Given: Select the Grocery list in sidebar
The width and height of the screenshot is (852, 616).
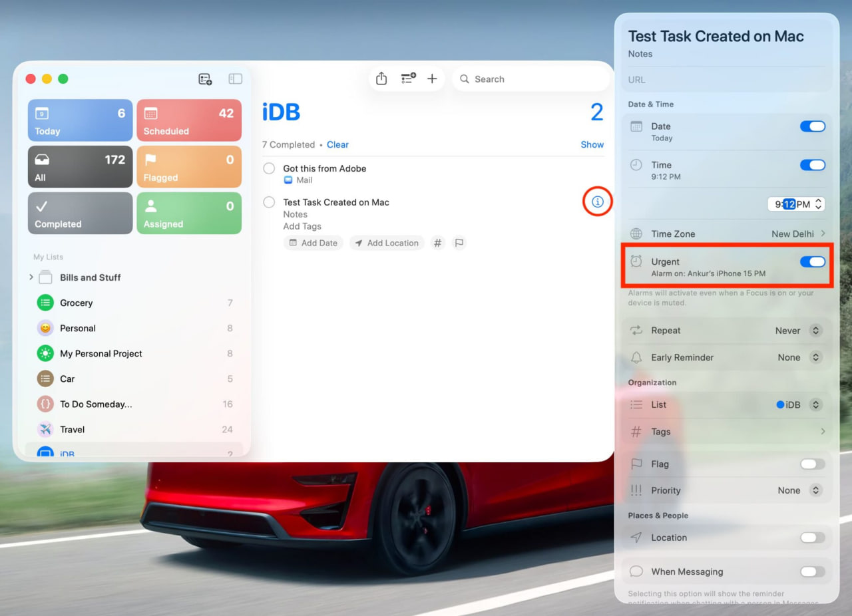Looking at the screenshot, I should click(x=77, y=303).
